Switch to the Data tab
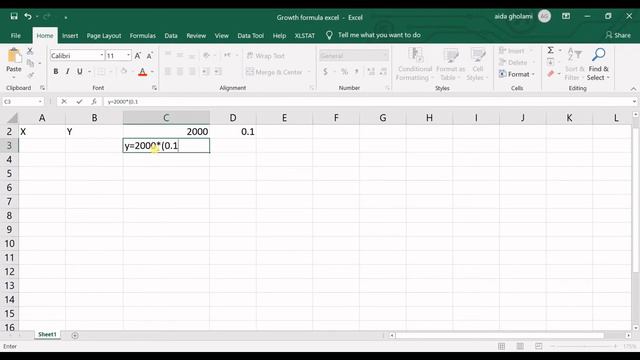 tap(171, 36)
